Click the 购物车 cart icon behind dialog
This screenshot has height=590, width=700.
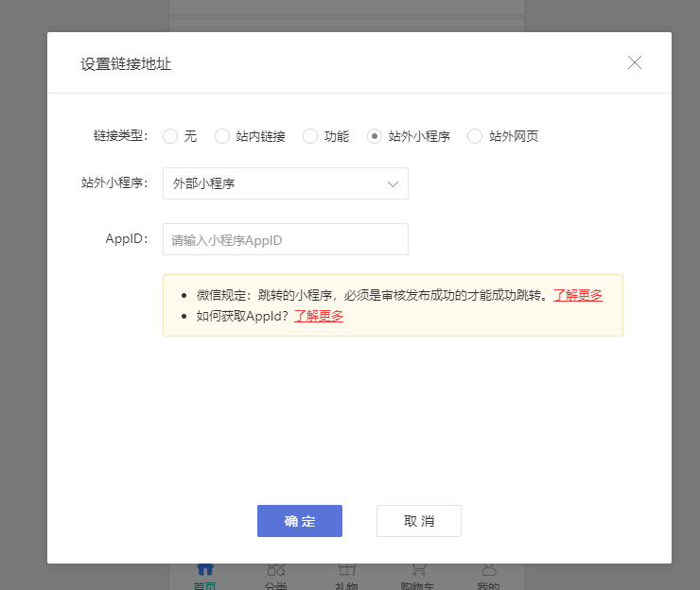[x=418, y=569]
